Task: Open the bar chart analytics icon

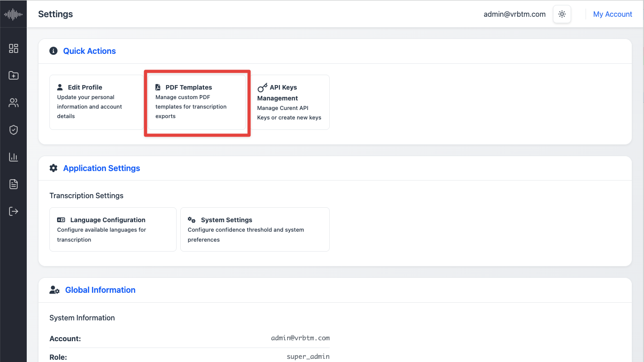Action: (x=14, y=157)
